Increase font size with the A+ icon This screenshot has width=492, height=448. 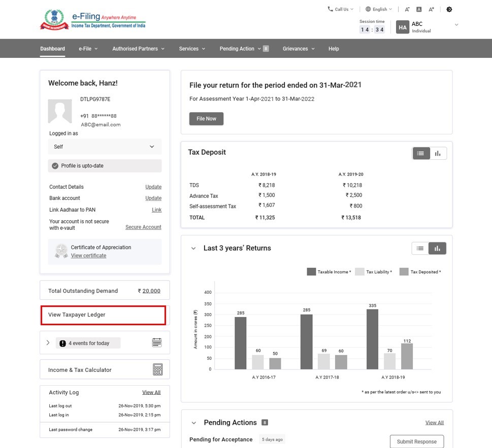pyautogui.click(x=432, y=9)
